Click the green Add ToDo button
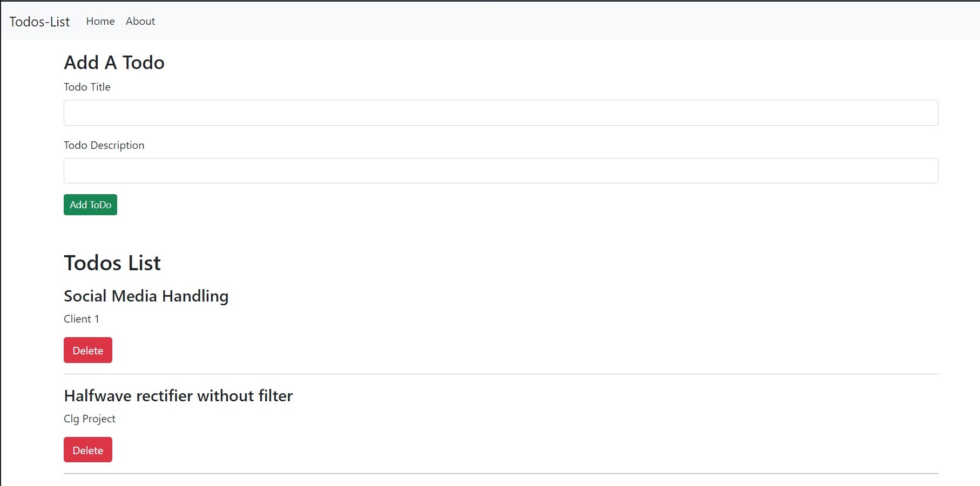This screenshot has height=486, width=980. 90,205
